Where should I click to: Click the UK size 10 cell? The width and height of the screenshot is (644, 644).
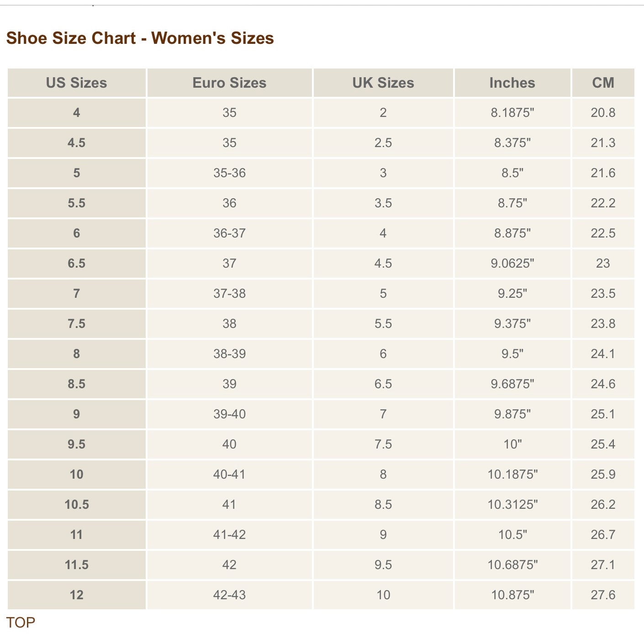coord(383,595)
